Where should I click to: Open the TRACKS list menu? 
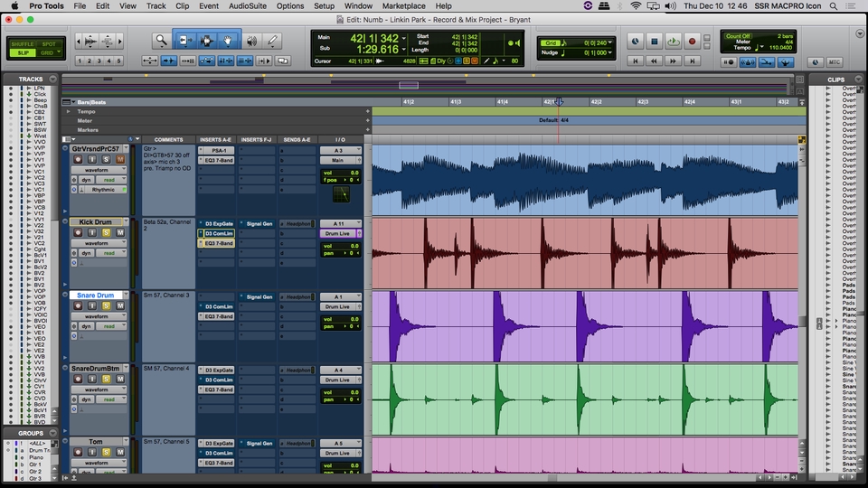point(52,80)
